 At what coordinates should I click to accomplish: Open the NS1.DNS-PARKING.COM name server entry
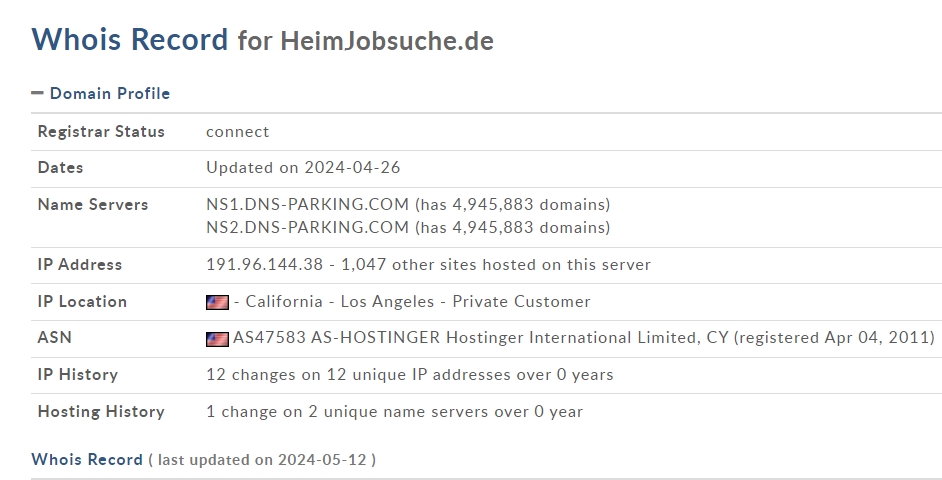[308, 204]
